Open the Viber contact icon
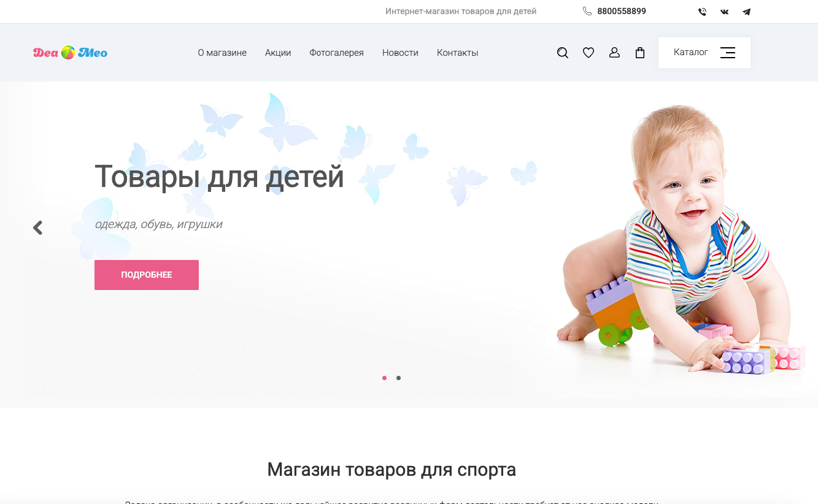The height and width of the screenshot is (504, 818). pyautogui.click(x=702, y=12)
